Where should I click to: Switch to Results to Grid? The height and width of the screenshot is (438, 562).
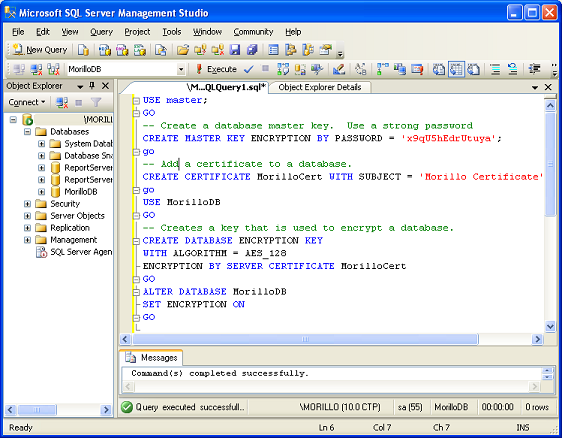pos(456,69)
